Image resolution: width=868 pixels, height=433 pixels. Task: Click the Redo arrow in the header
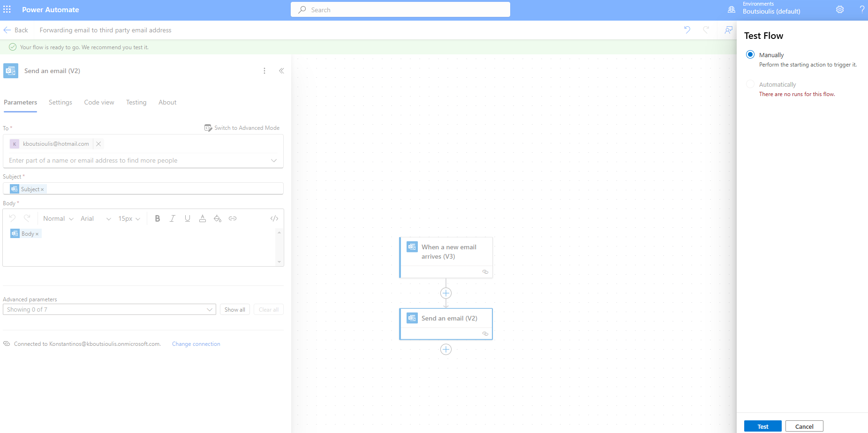tap(706, 30)
